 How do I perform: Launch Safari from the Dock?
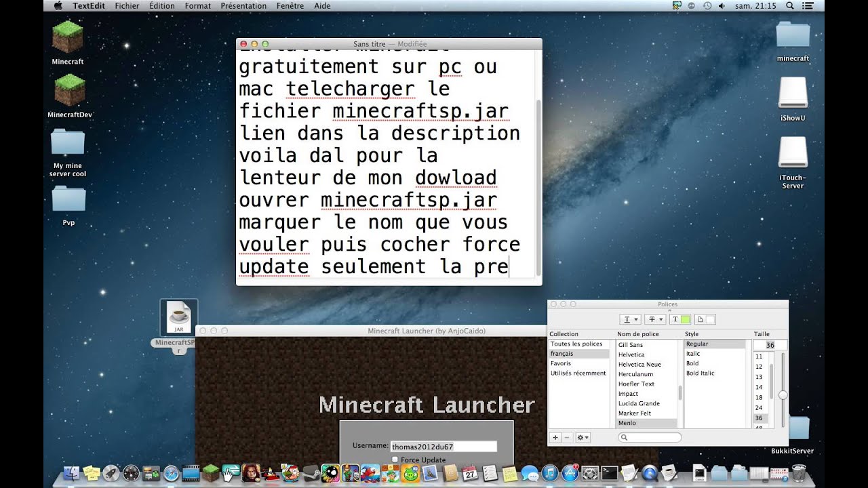[x=171, y=473]
